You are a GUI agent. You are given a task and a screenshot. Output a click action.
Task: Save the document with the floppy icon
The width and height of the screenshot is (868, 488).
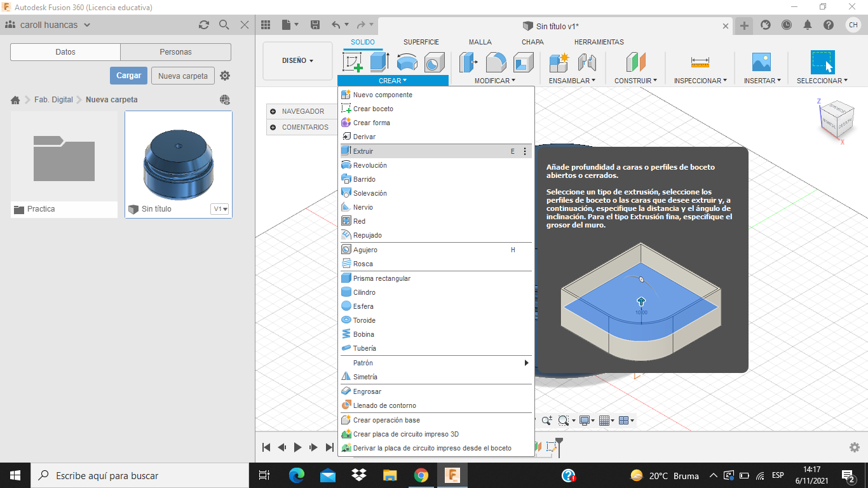point(315,25)
